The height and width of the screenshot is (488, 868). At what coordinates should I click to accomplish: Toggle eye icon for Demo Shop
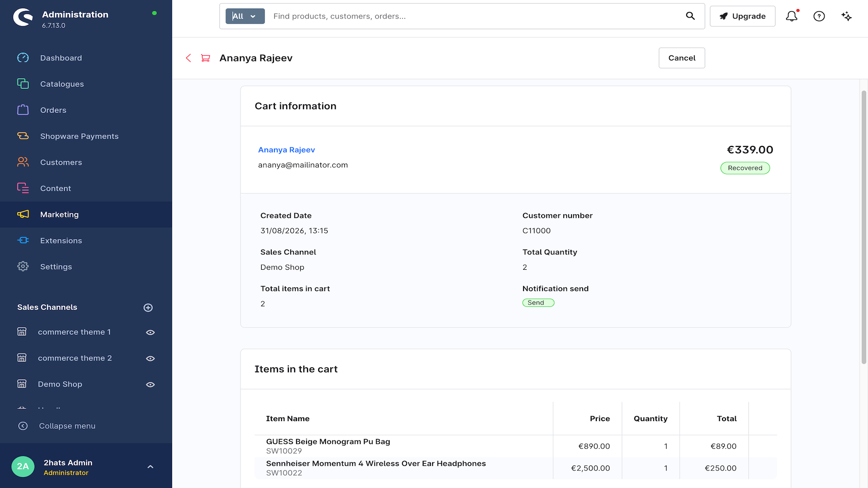pos(151,385)
